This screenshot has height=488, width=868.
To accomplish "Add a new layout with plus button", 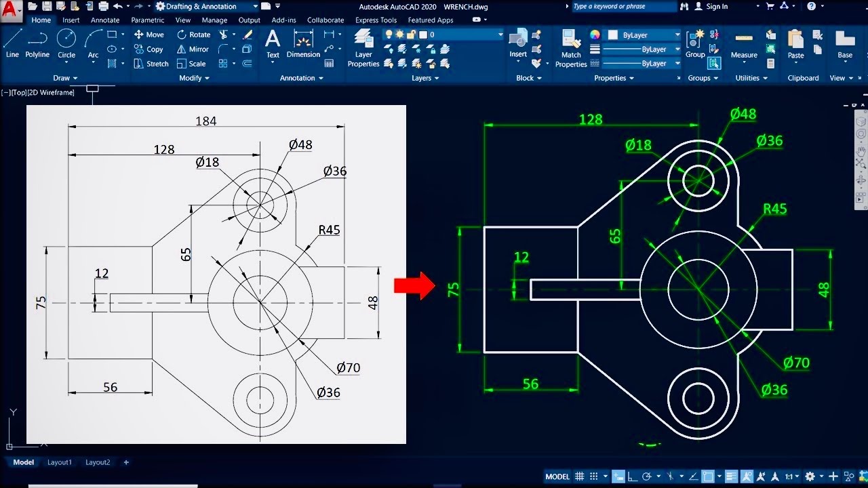I will [126, 462].
